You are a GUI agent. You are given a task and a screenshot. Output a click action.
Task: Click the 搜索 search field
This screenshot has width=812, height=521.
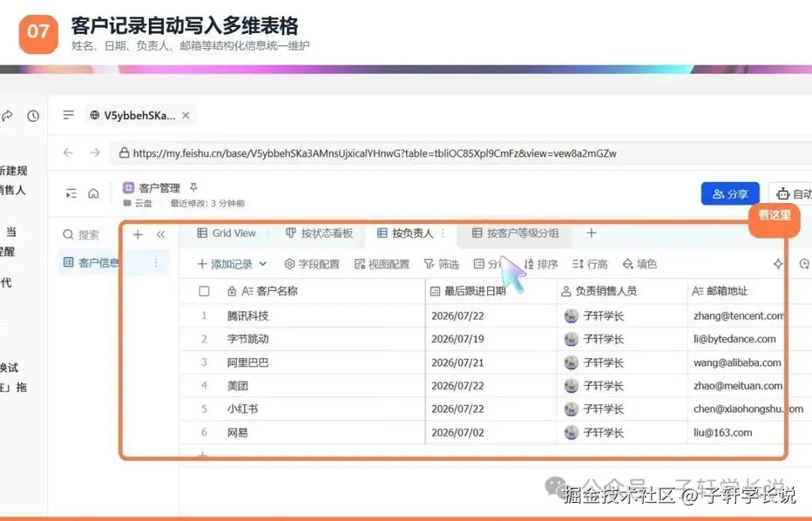coord(89,235)
